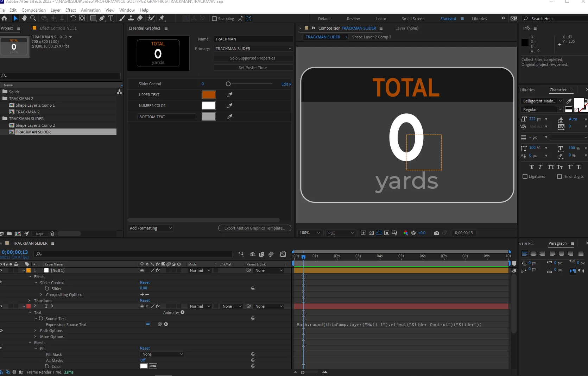The height and width of the screenshot is (376, 588).
Task: Create new folder in Project panel
Action: click(x=9, y=233)
